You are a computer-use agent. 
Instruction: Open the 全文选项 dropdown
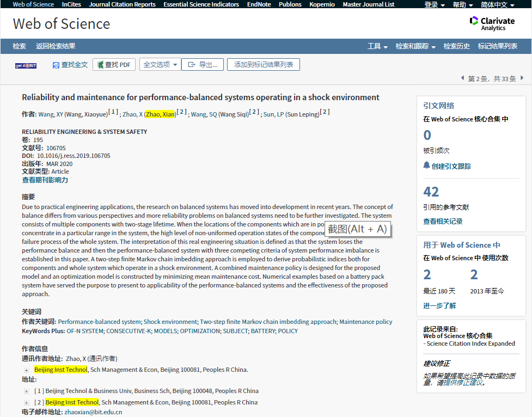click(160, 64)
